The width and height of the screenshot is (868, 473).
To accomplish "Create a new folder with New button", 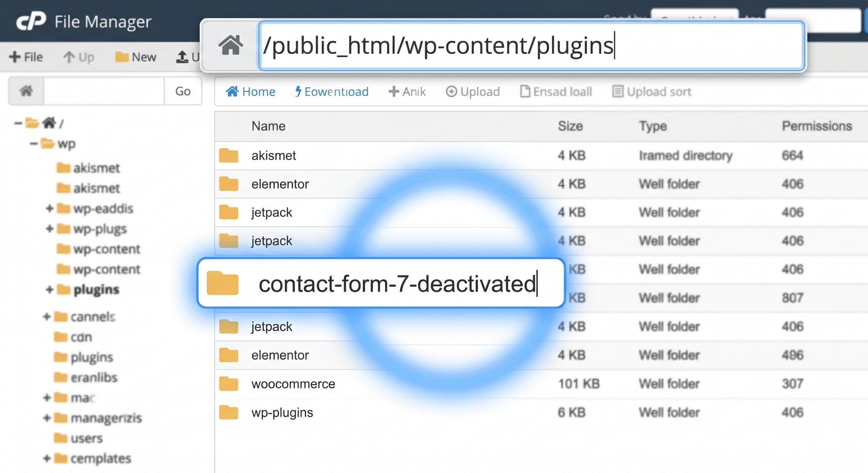I will 136,57.
